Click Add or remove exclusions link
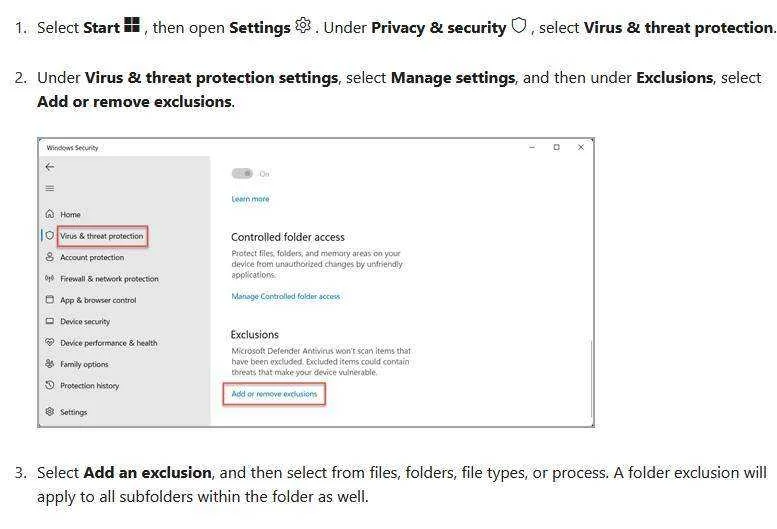This screenshot has height=529, width=777. (274, 394)
